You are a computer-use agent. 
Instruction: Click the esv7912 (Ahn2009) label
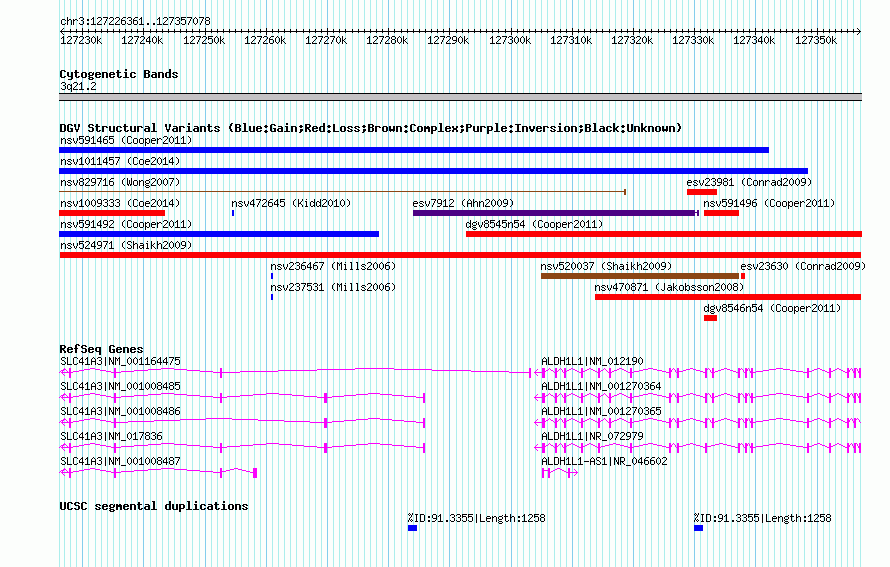(463, 203)
